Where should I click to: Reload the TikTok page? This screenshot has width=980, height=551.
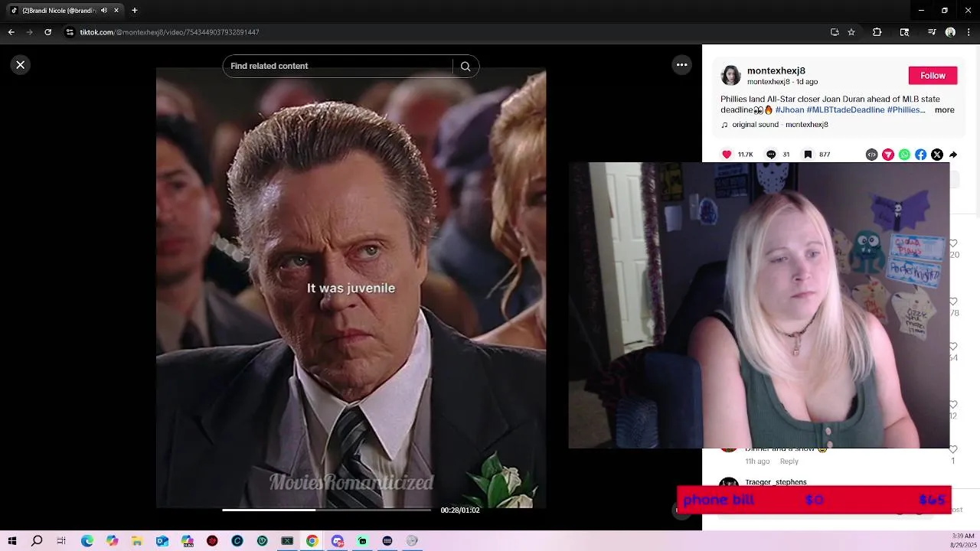click(x=47, y=32)
